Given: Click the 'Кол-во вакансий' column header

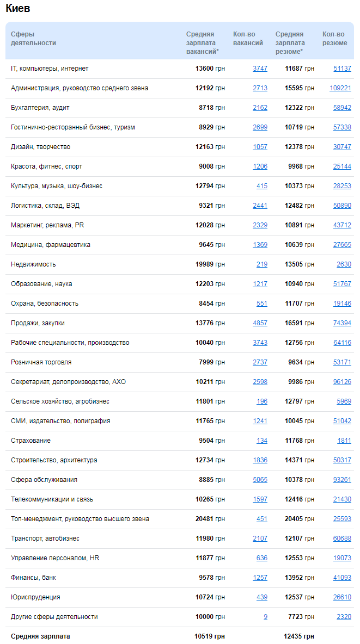Looking at the screenshot, I should tap(248, 39).
